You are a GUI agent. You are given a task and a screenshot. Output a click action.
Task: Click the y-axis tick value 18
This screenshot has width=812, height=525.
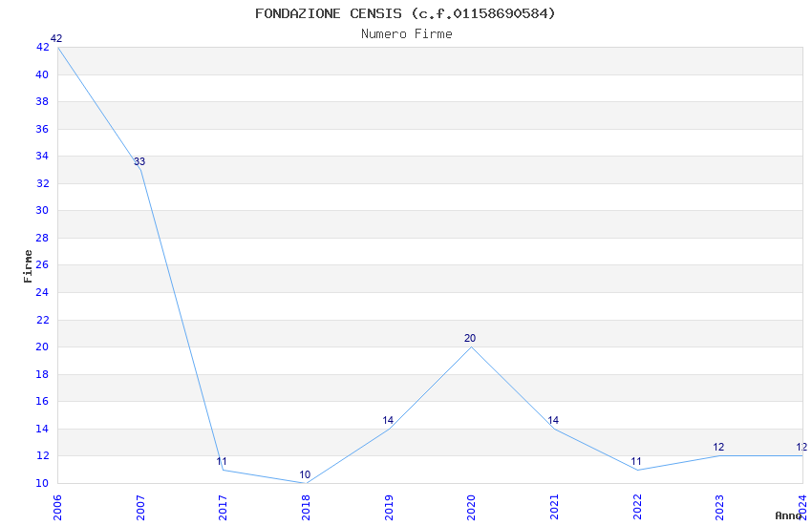point(42,374)
